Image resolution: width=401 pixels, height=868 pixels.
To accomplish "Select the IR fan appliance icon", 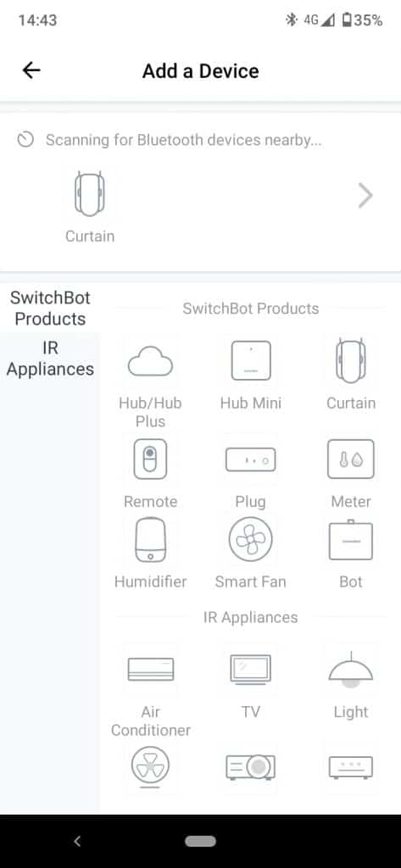I will coord(150,767).
